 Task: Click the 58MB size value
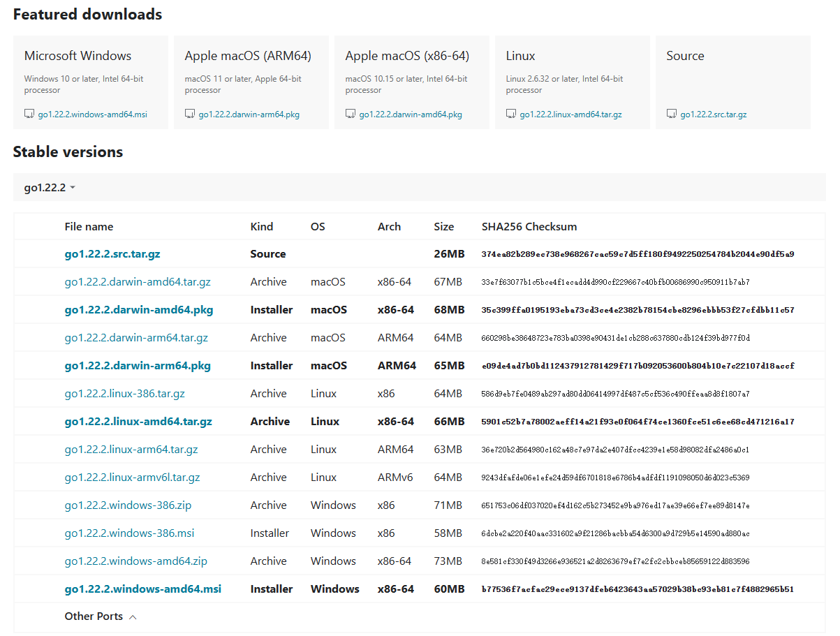(x=448, y=533)
